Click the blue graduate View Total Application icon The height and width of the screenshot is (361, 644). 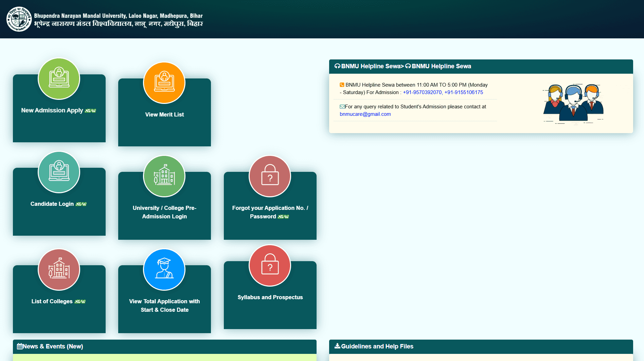click(x=164, y=270)
